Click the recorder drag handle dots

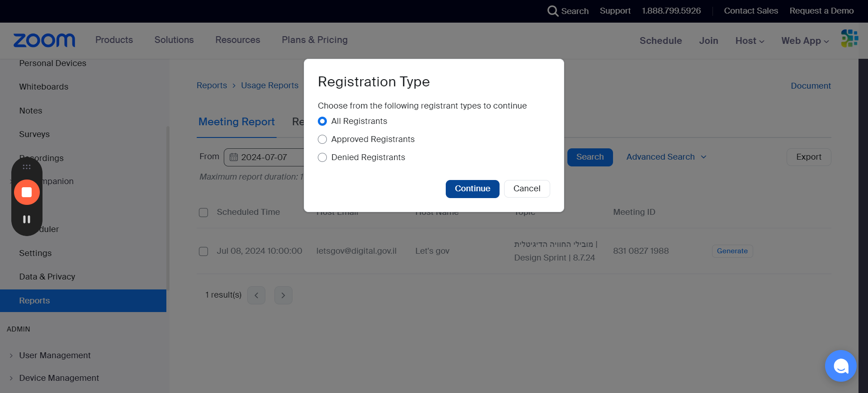[x=27, y=167]
